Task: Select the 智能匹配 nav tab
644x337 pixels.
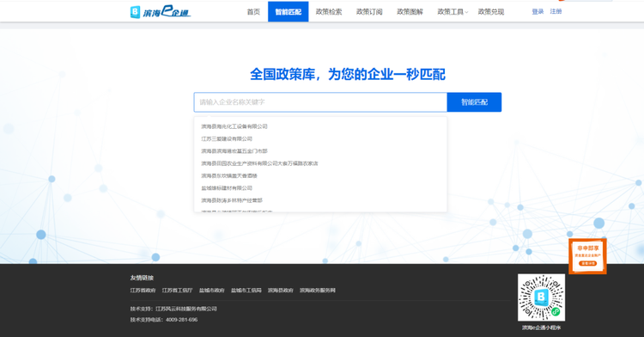Action: pos(288,11)
